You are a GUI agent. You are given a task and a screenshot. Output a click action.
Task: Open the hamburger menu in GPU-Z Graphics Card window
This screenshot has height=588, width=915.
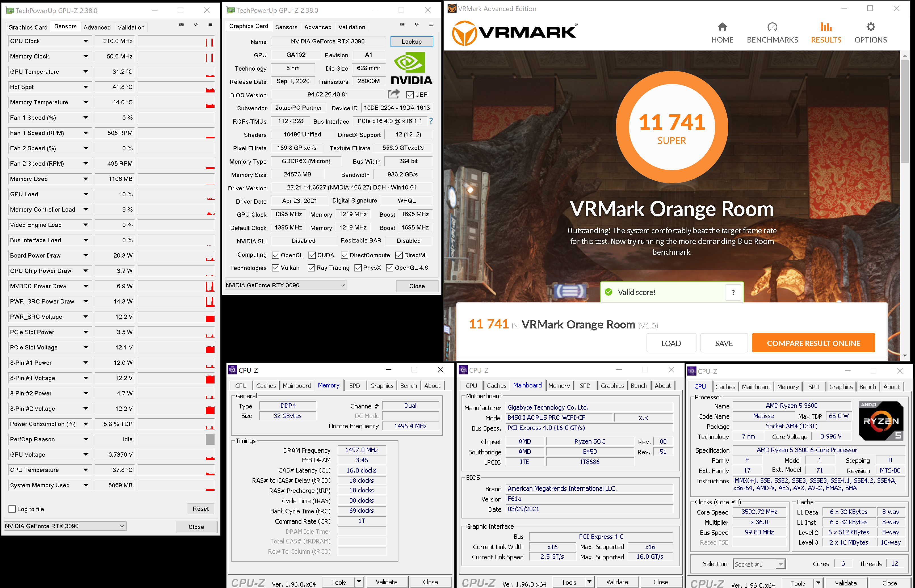pyautogui.click(x=431, y=24)
